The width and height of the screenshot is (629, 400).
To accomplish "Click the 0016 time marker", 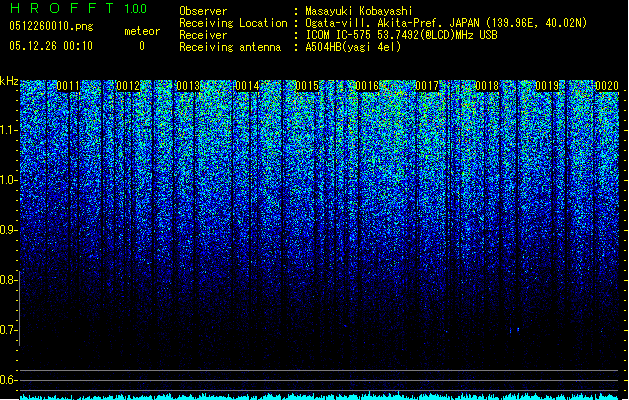I will (x=367, y=86).
